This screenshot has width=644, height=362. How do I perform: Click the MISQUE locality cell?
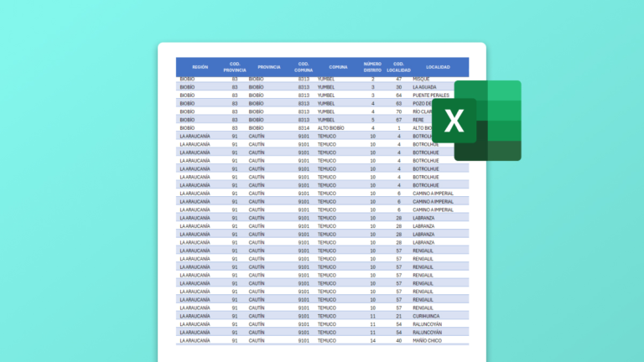point(421,78)
